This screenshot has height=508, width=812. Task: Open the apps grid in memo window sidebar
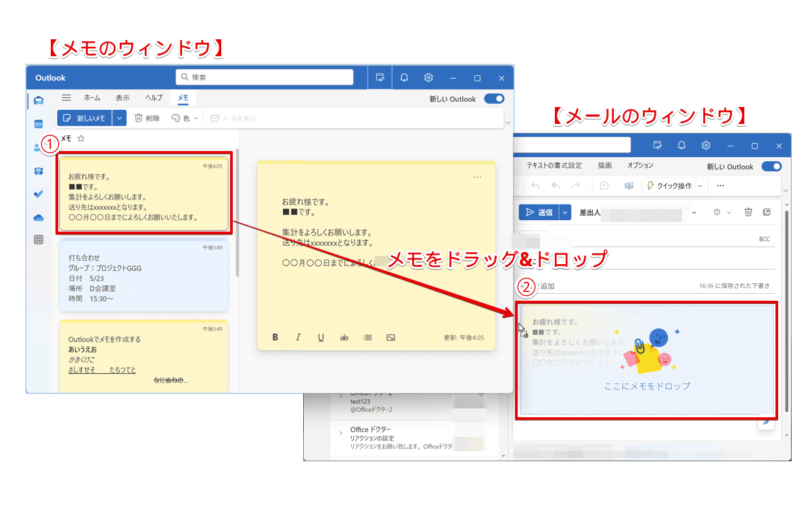pos(38,239)
